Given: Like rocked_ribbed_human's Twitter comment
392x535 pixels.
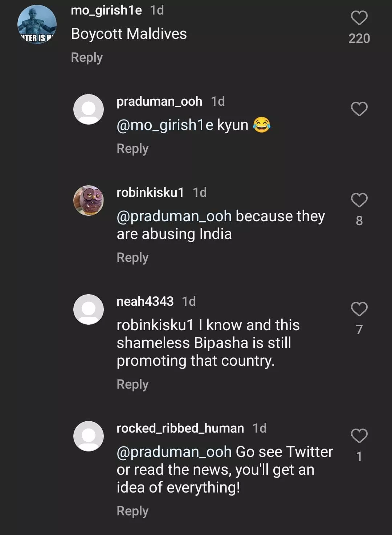Looking at the screenshot, I should click(x=359, y=436).
